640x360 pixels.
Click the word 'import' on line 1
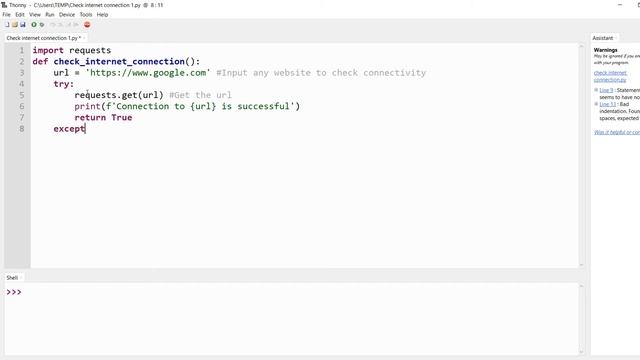click(x=48, y=50)
